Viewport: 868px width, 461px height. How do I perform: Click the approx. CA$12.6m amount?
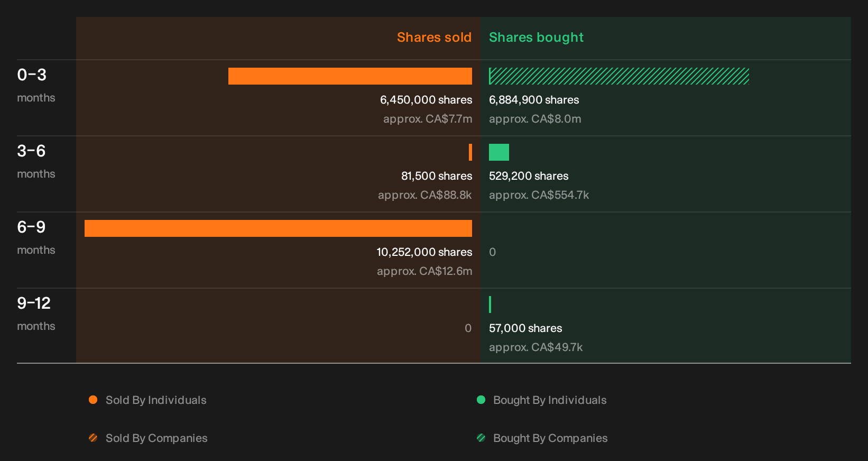[x=424, y=271]
